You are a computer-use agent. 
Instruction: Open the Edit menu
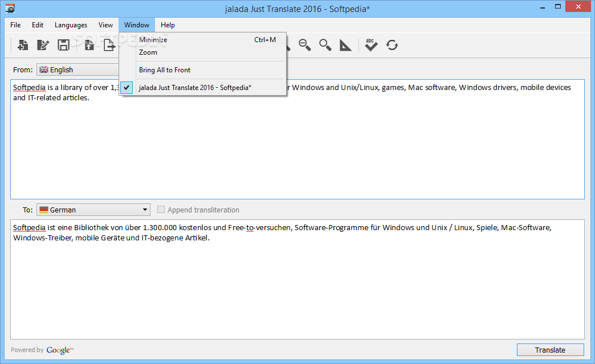coord(38,25)
